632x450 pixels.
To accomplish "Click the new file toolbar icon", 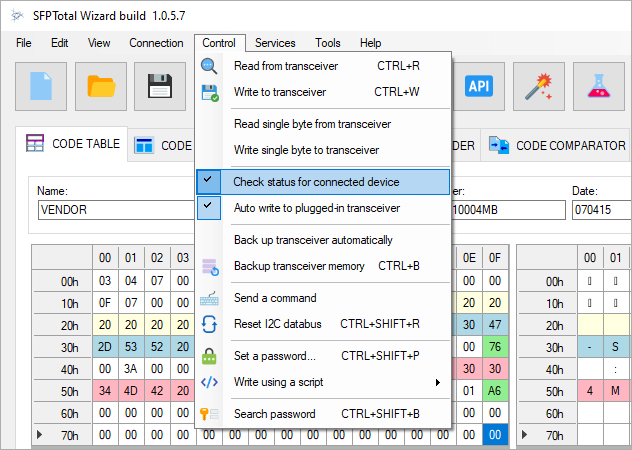I will coord(41,86).
